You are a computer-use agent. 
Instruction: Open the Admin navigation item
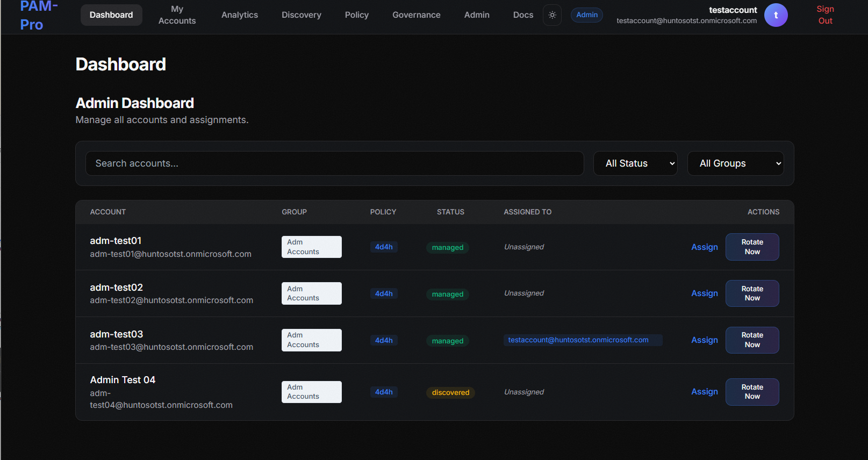tap(477, 15)
